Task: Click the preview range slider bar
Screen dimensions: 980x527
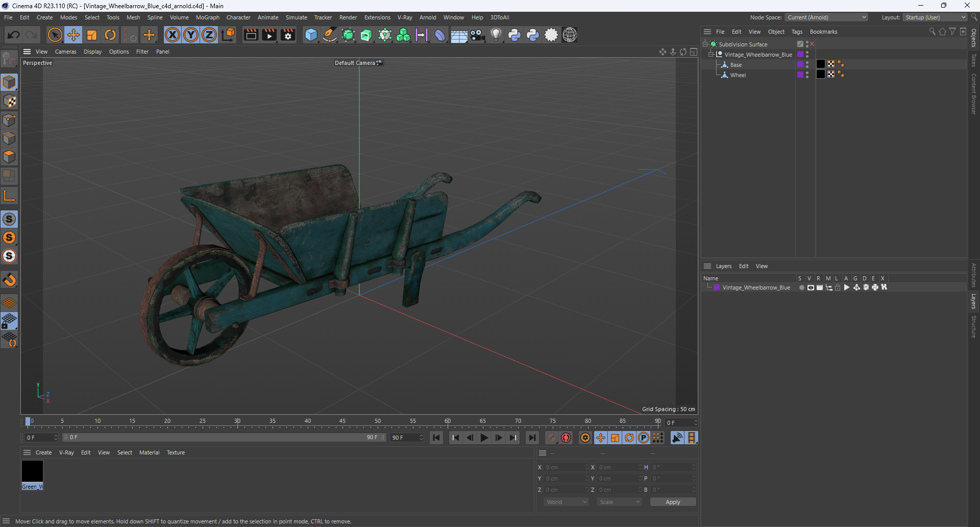Action: click(x=224, y=438)
